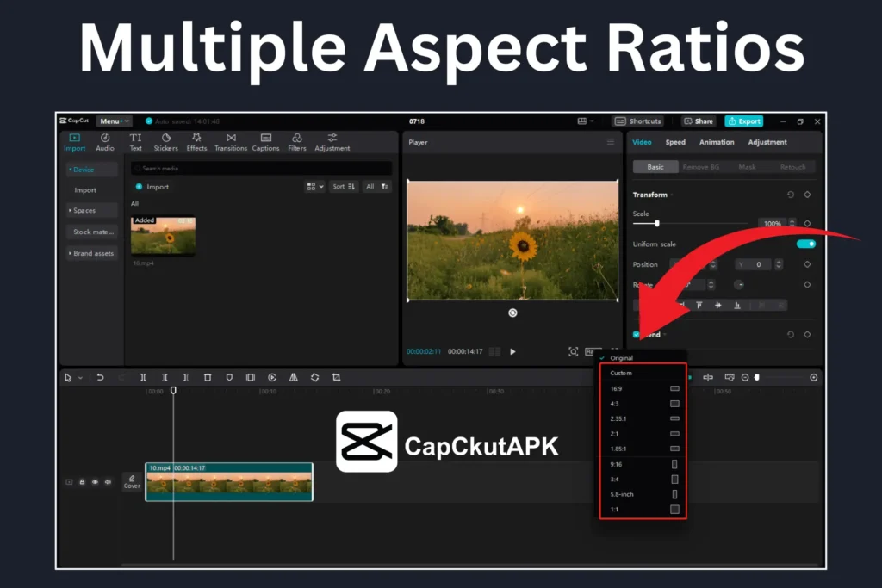
Task: Open the Stickers panel
Action: [x=165, y=142]
